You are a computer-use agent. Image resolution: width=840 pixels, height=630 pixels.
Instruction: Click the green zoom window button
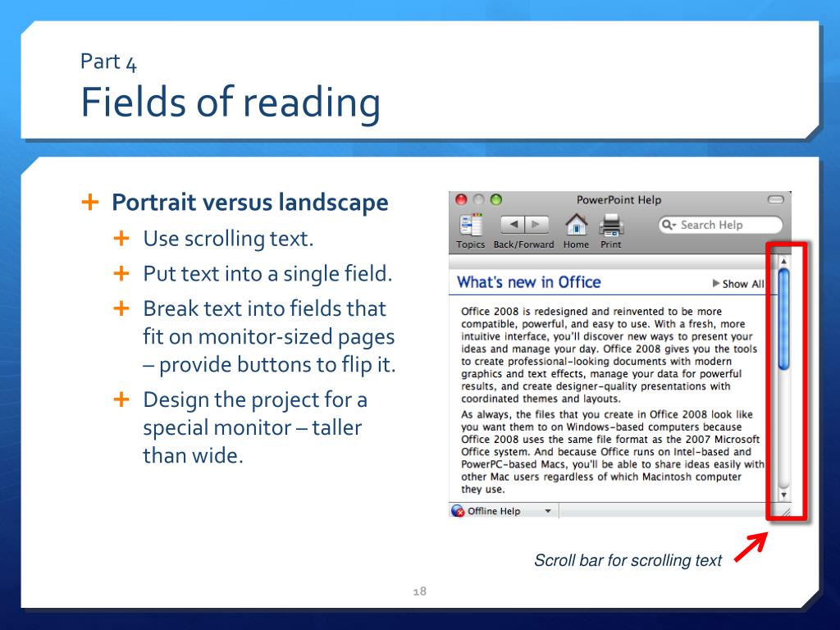(x=496, y=200)
